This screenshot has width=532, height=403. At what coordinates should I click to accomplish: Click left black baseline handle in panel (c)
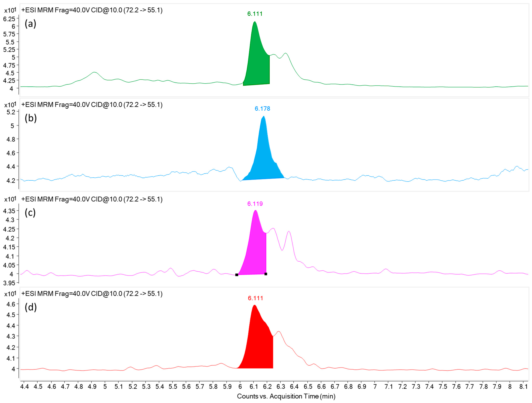(x=237, y=275)
